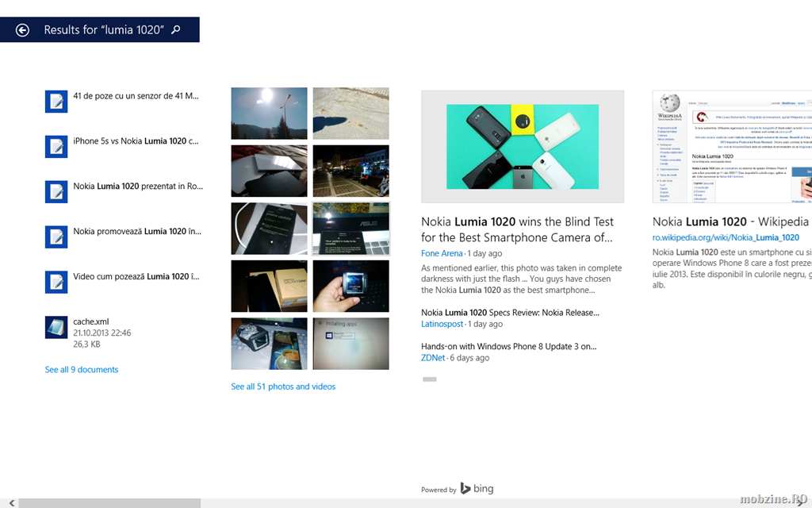Go back using the circled arrow button
The width and height of the screenshot is (812, 508).
[22, 30]
